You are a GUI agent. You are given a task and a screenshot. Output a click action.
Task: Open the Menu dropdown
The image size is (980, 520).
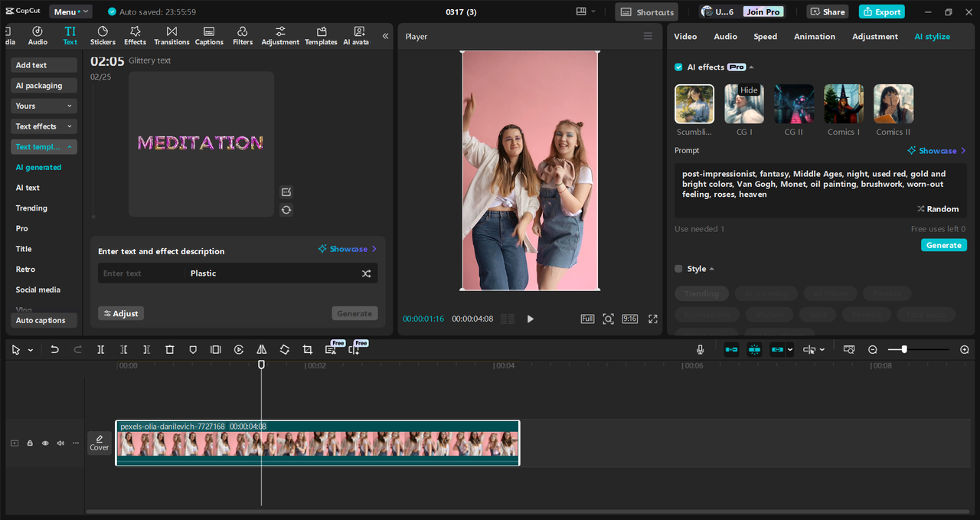click(70, 11)
